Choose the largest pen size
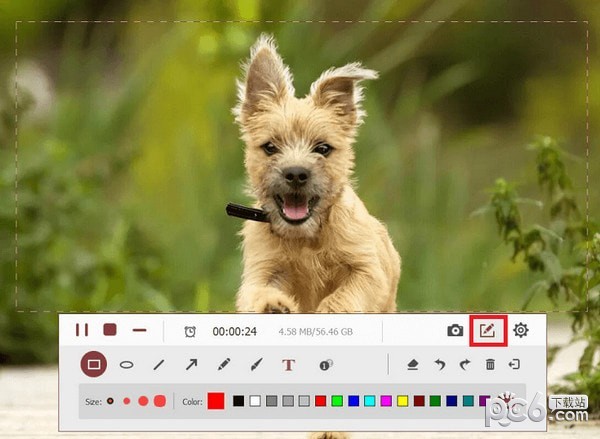 pos(160,401)
